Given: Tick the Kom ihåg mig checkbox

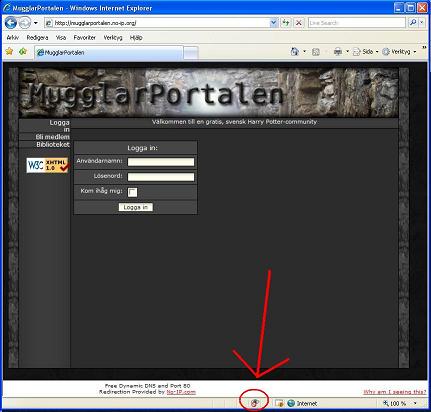Looking at the screenshot, I should tap(132, 192).
